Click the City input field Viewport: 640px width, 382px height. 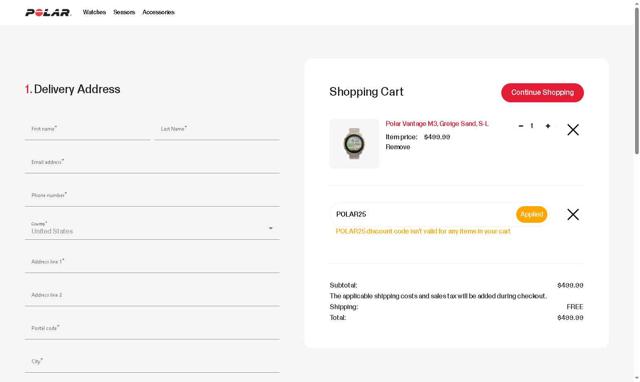[x=152, y=362]
